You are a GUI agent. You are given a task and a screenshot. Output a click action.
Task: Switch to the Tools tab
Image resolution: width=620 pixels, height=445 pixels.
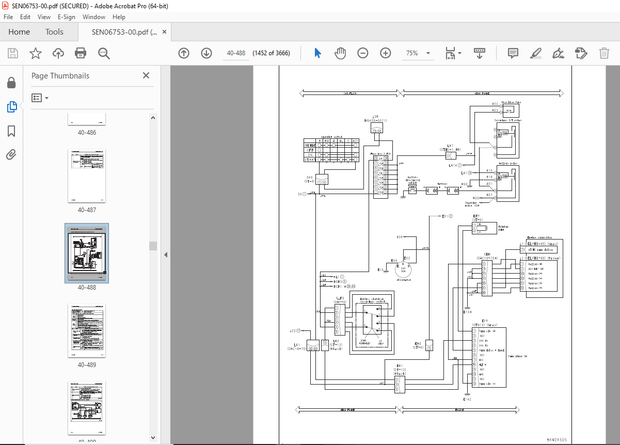(54, 32)
